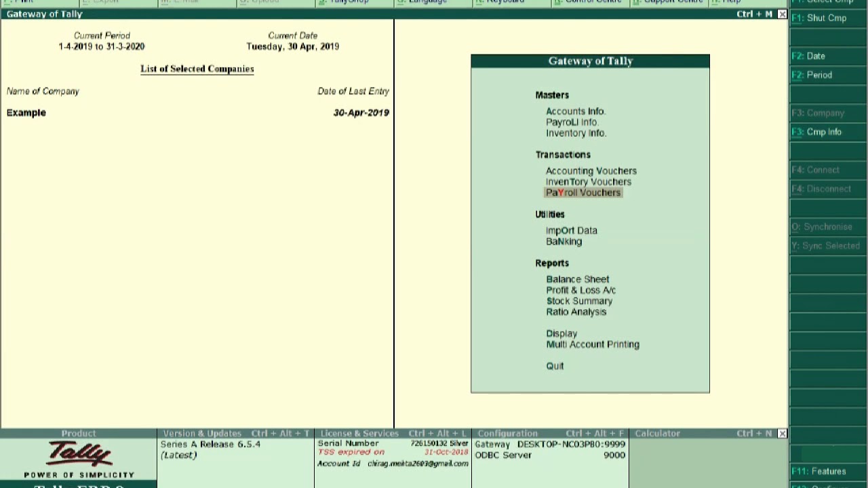Screen dimensions: 868x488
Task: Open Version & Updates panel header
Action: pos(235,433)
